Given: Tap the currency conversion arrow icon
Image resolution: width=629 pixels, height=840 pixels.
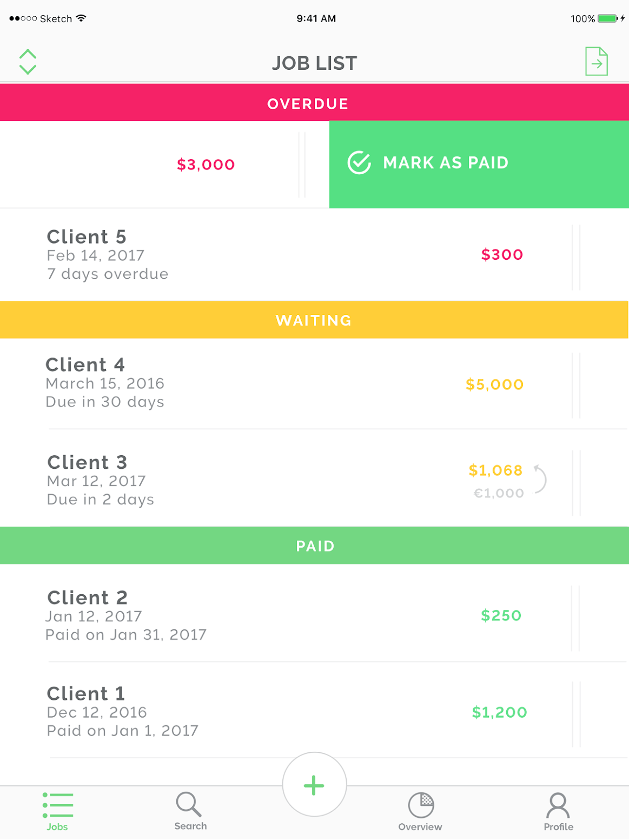Looking at the screenshot, I should pos(540,479).
